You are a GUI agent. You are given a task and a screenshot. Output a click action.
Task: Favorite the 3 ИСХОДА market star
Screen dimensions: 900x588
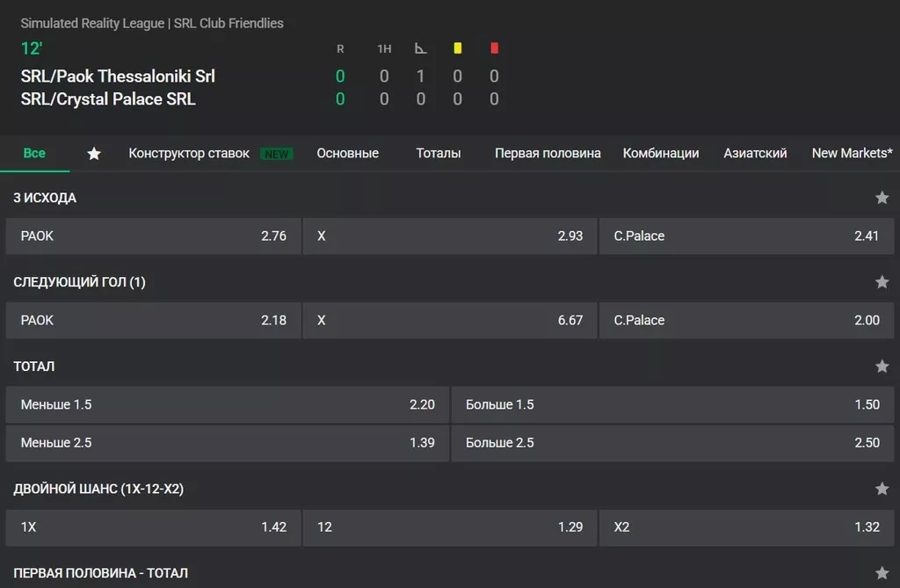(x=882, y=198)
